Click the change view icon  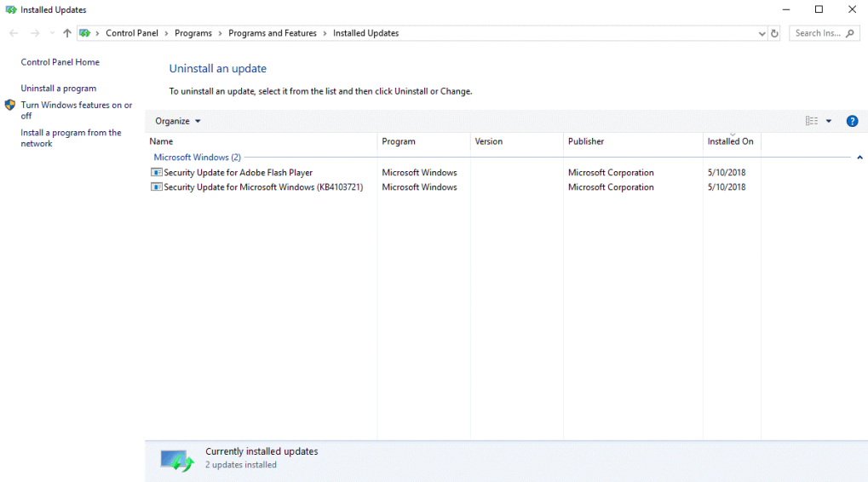click(812, 121)
